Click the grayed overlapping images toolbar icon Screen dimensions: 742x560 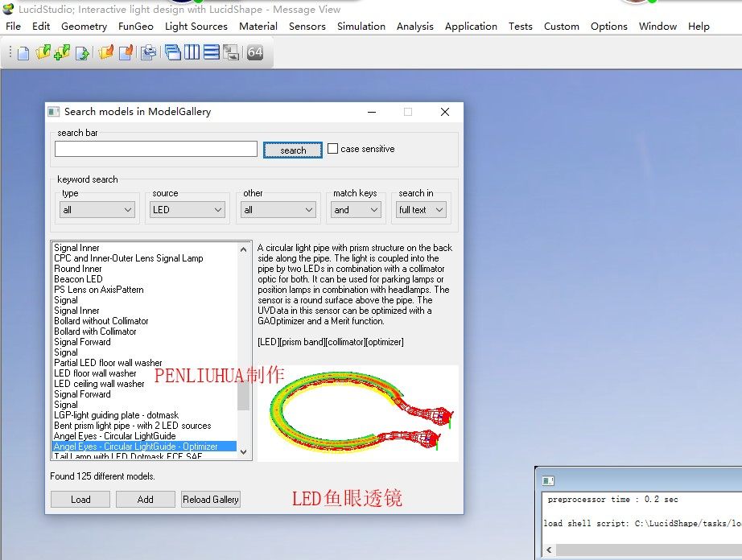tap(231, 52)
